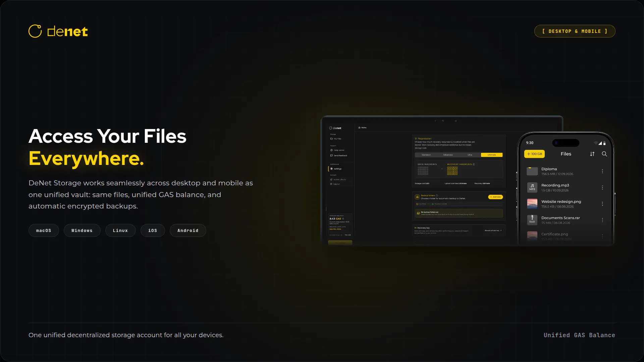Open Help center in desktop sidebar

click(x=337, y=150)
